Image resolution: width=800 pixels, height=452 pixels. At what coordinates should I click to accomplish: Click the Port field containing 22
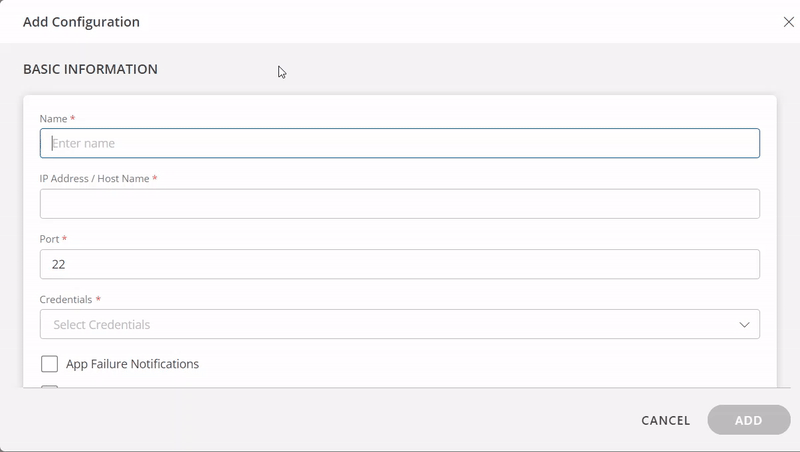[x=399, y=264]
